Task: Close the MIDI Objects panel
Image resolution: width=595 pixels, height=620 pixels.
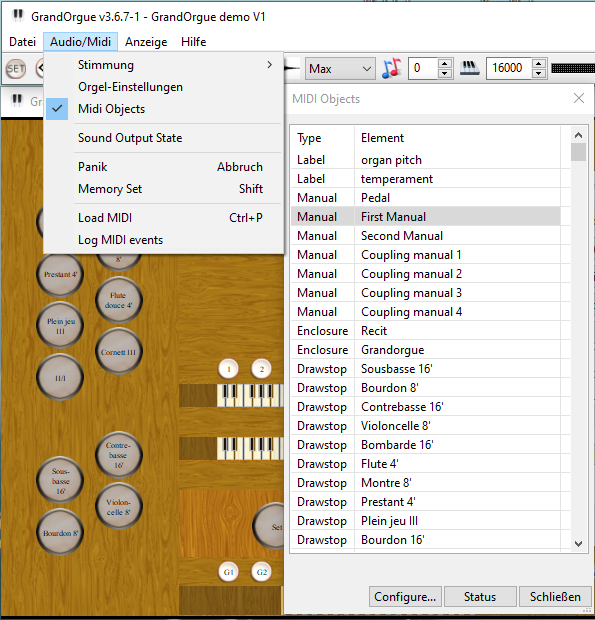Action: click(x=579, y=98)
